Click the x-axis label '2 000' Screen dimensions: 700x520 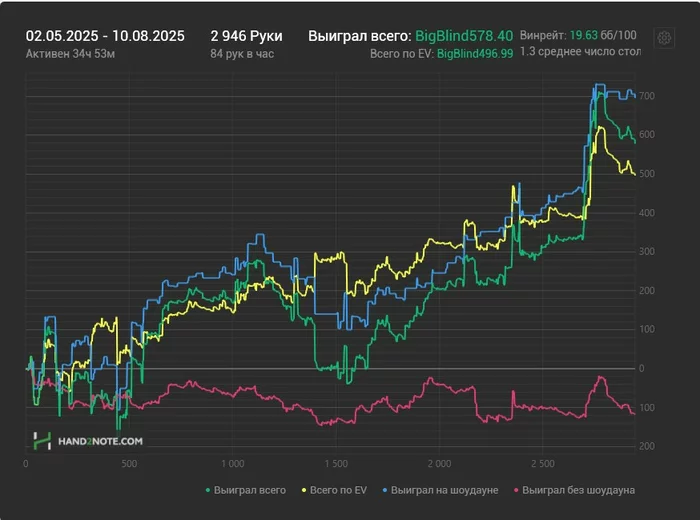coord(440,464)
